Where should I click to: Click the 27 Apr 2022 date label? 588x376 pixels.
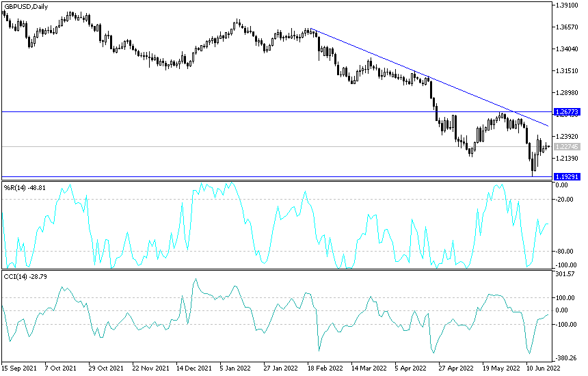point(455,368)
